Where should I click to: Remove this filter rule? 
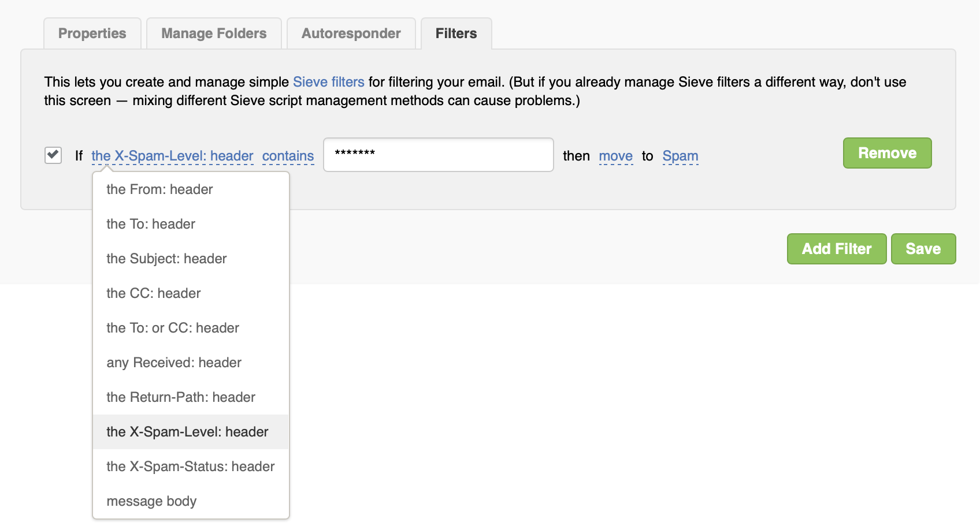point(888,153)
